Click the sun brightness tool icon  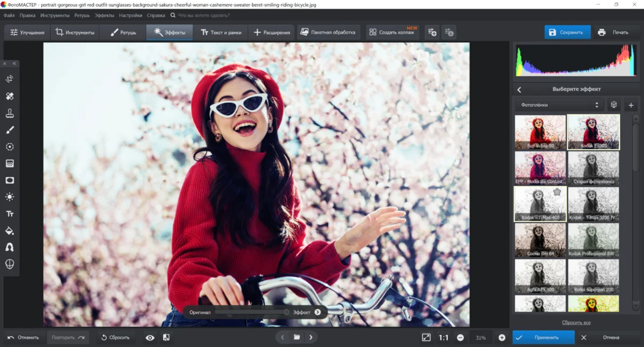click(x=10, y=197)
